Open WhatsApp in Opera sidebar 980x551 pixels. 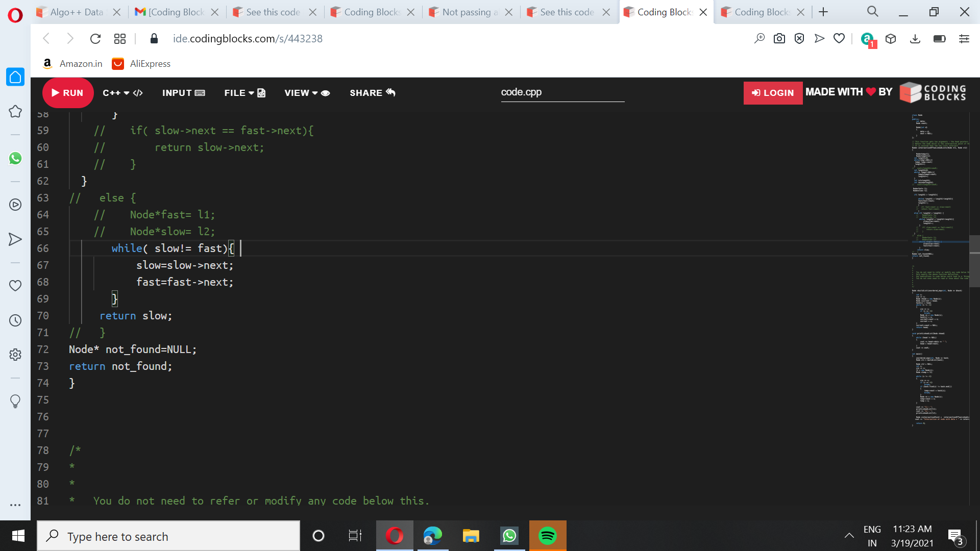(x=15, y=158)
